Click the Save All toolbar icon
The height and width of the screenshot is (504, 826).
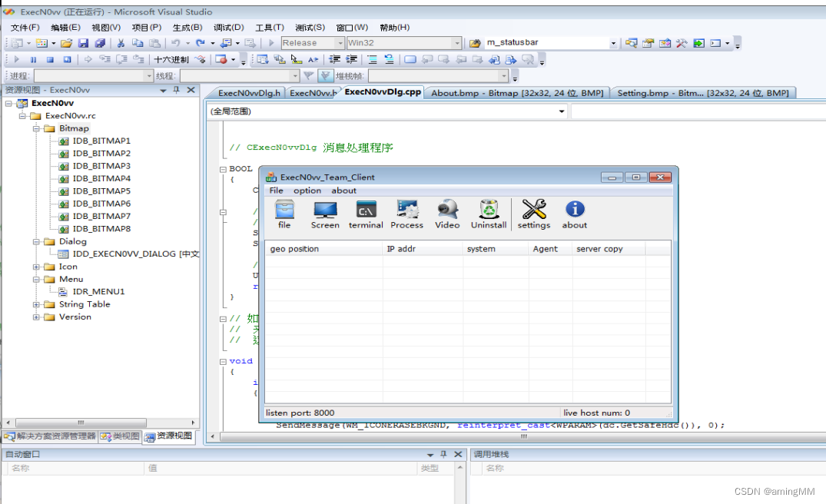(x=100, y=43)
